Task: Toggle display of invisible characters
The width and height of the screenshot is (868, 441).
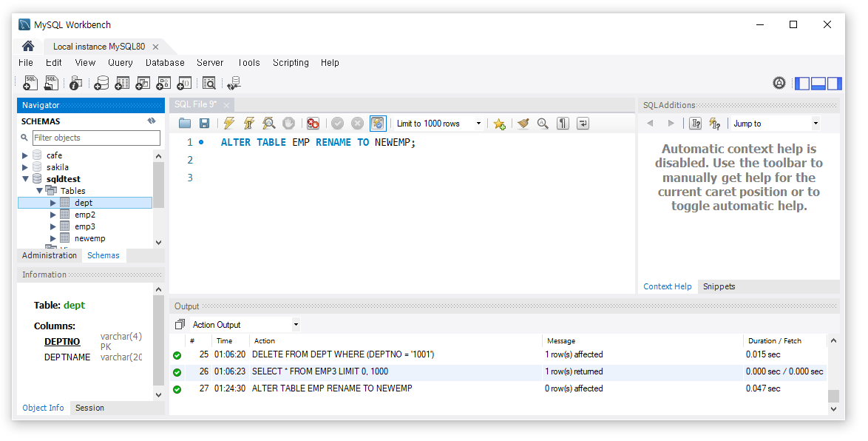Action: tap(563, 124)
